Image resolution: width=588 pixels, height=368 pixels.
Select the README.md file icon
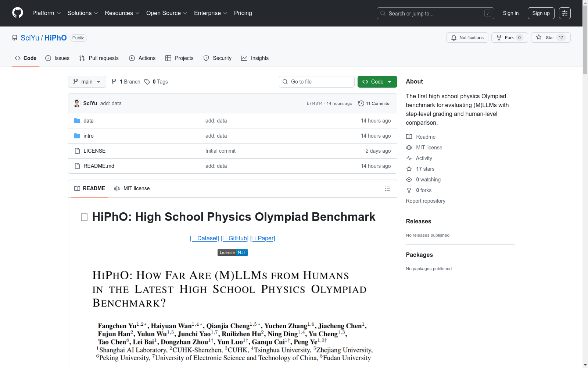coord(77,166)
